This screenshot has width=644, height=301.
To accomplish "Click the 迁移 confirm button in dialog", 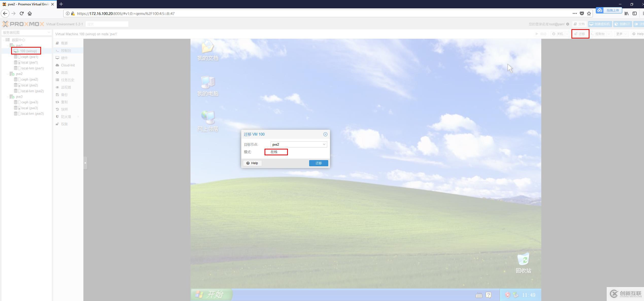I will (318, 163).
